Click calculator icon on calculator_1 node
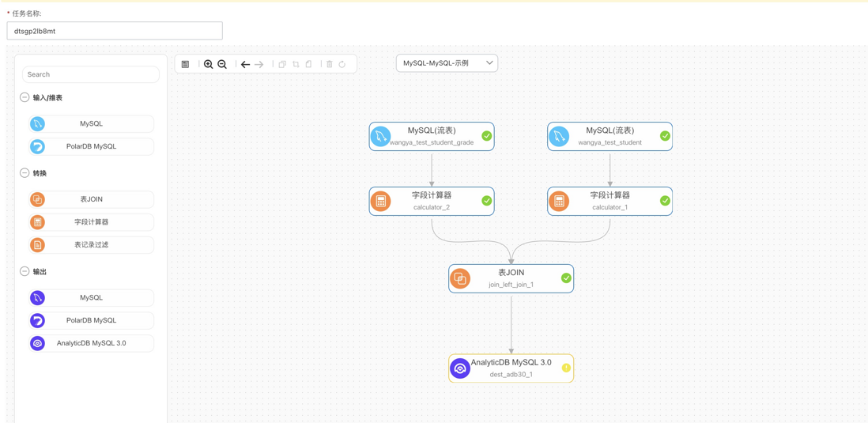Screen dimensions: 868x423 point(559,202)
